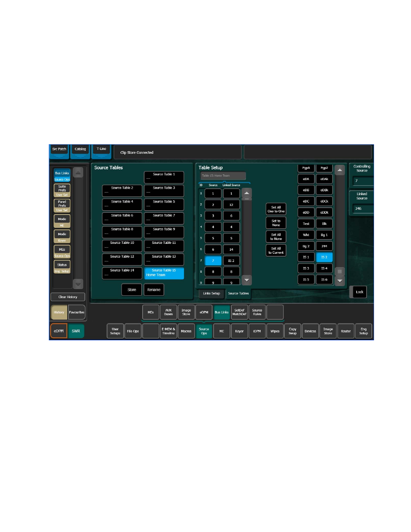Open Suite Prefs User Set history item
Viewport: 411px width, 532px height.
click(x=62, y=190)
